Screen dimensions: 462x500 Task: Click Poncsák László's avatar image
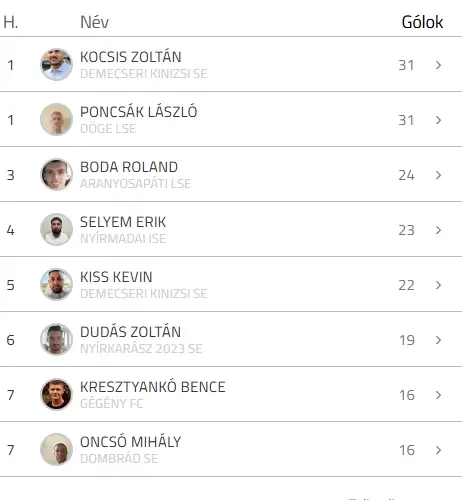point(56,119)
